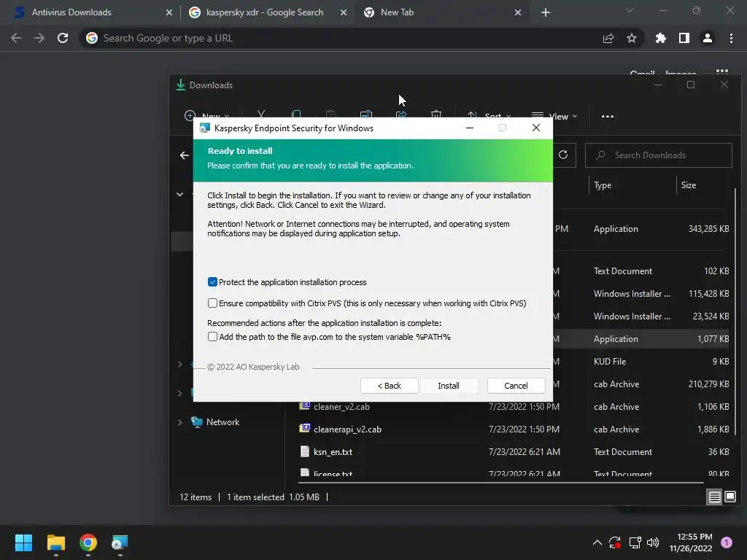The image size is (747, 560).
Task: Open the clock showing 12:55 PM
Action: 691,542
